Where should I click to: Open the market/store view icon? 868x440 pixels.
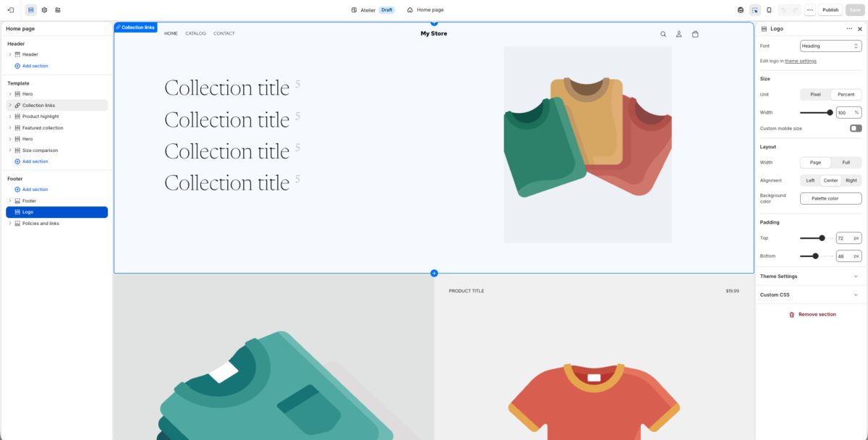coord(740,10)
